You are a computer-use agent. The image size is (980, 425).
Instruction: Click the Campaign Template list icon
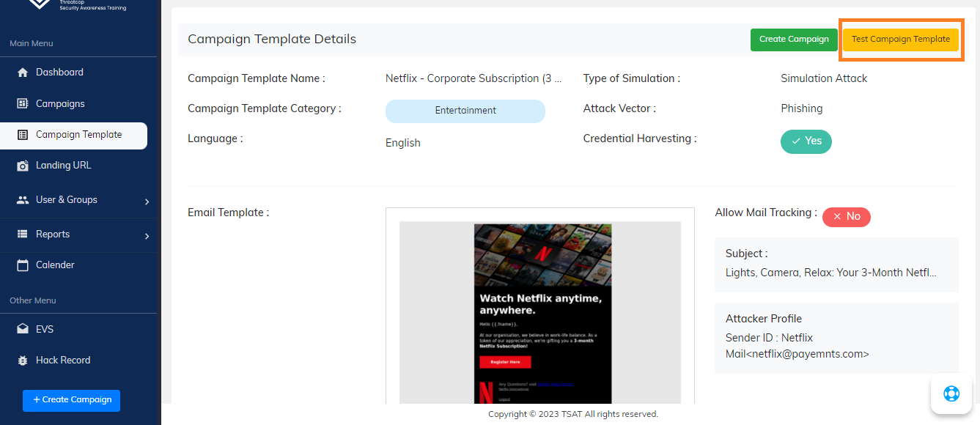click(x=23, y=135)
